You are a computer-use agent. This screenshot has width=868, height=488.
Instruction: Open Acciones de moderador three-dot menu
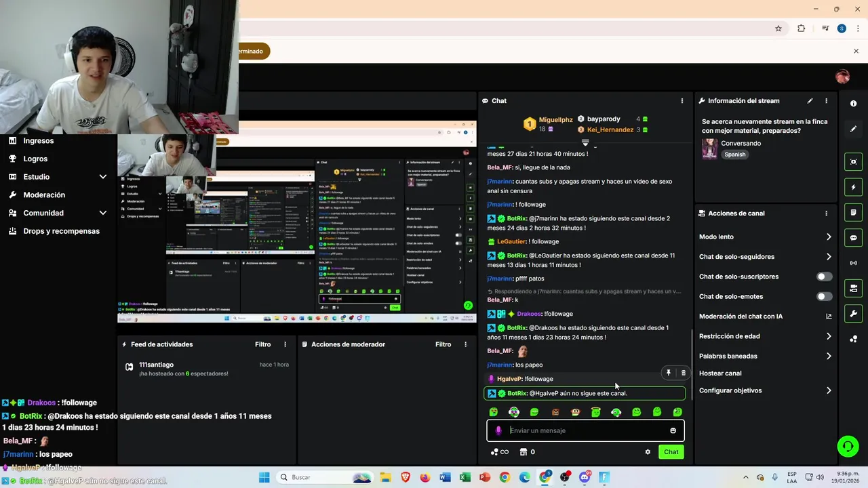tap(465, 344)
